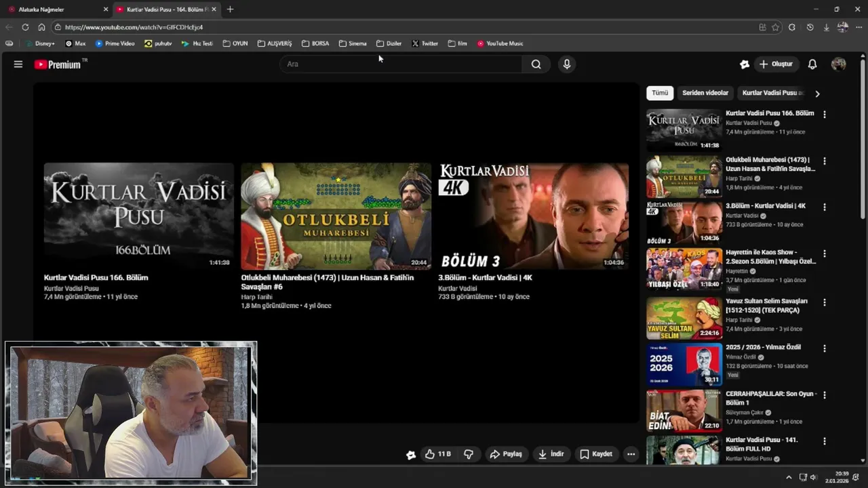Open options for Hayrettin ile Kaos Show
The height and width of the screenshot is (488, 868).
(825, 253)
